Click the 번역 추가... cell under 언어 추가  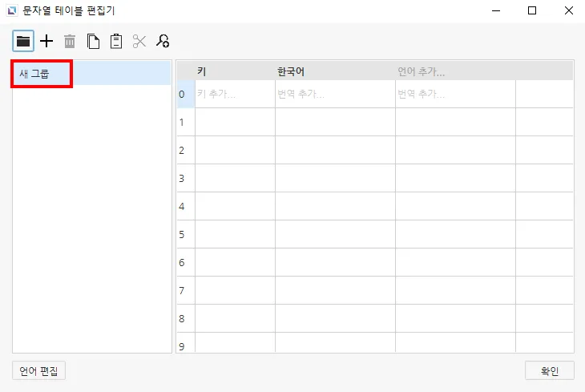(x=454, y=94)
